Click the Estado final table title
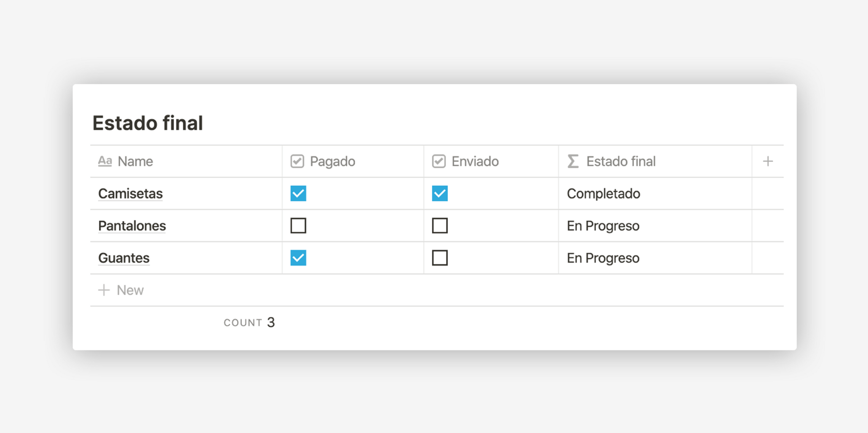The width and height of the screenshot is (868, 433). (147, 122)
